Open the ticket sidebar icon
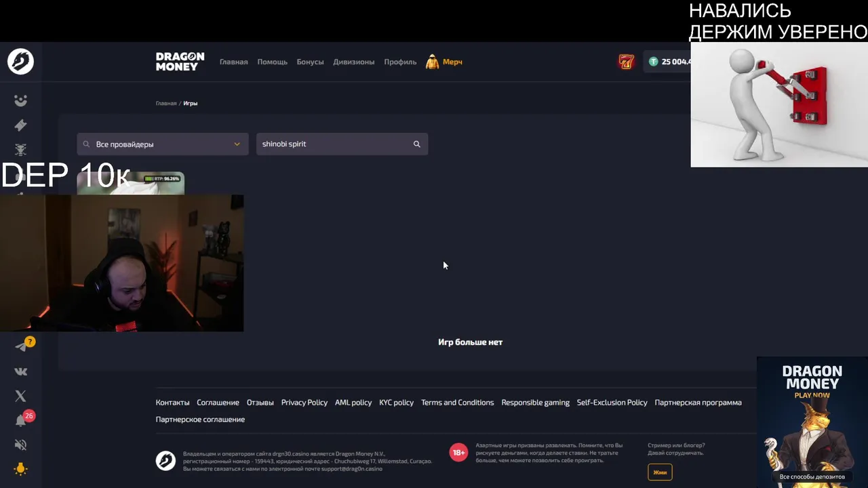Screen dimensions: 868x488 click(21, 125)
